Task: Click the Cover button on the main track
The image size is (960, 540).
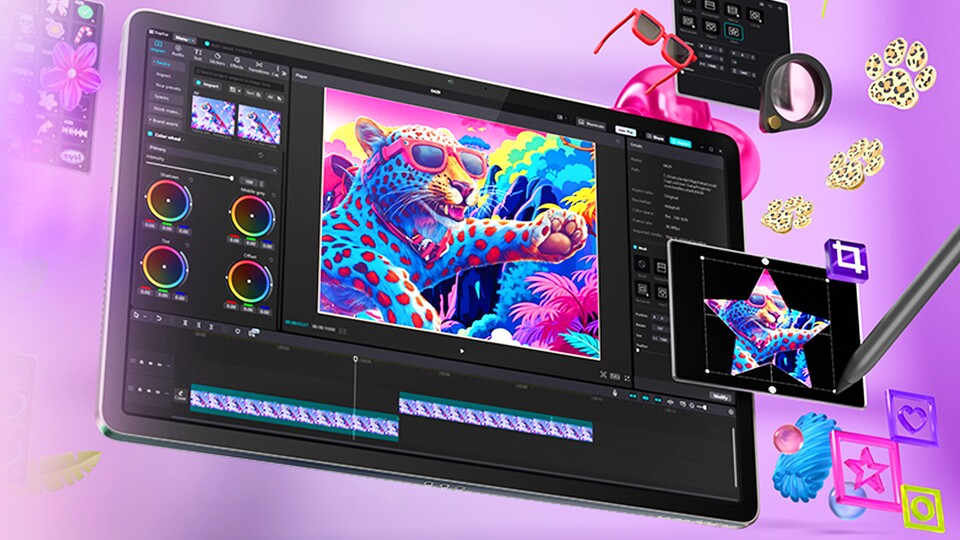Action: [180, 394]
